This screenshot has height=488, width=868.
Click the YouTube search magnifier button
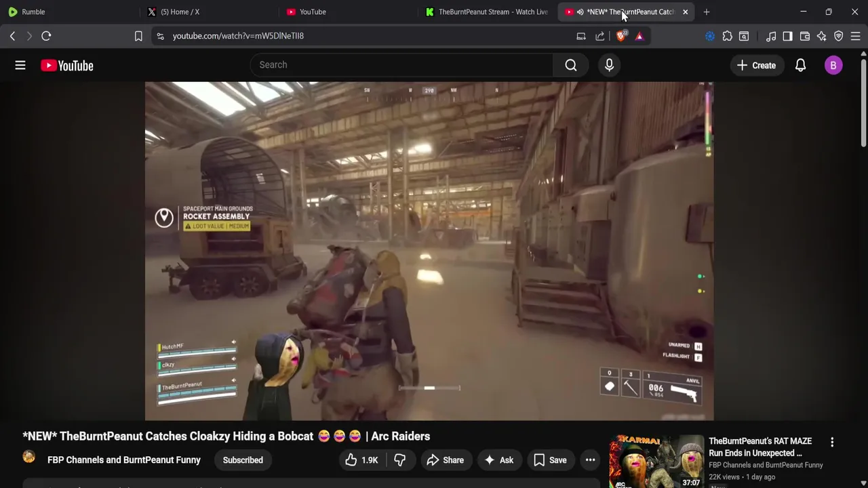click(571, 65)
